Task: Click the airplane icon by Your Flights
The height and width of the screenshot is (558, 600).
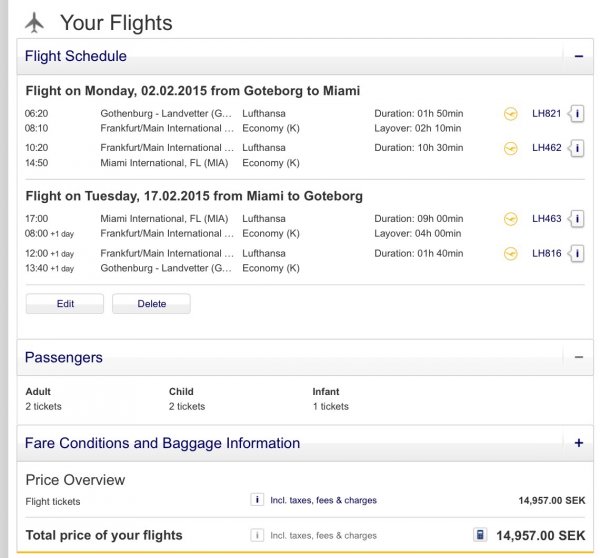Action: (35, 23)
